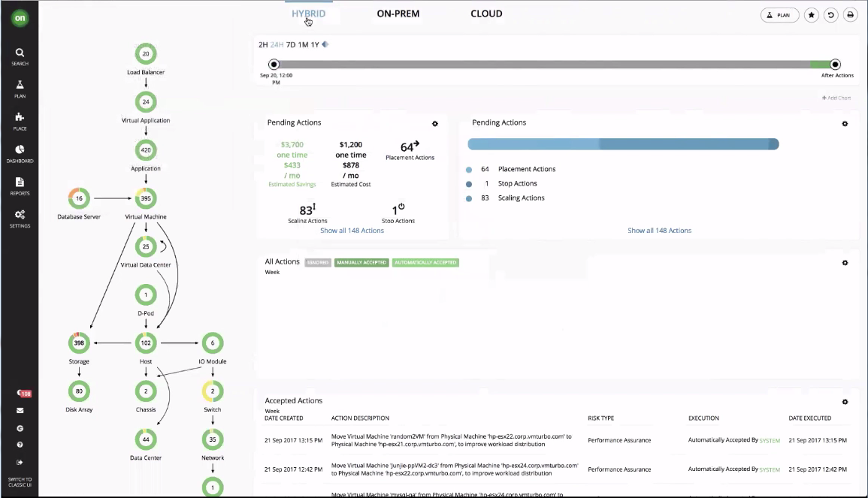868x498 pixels.
Task: Click the Place puzzle icon in sidebar
Action: (x=20, y=120)
